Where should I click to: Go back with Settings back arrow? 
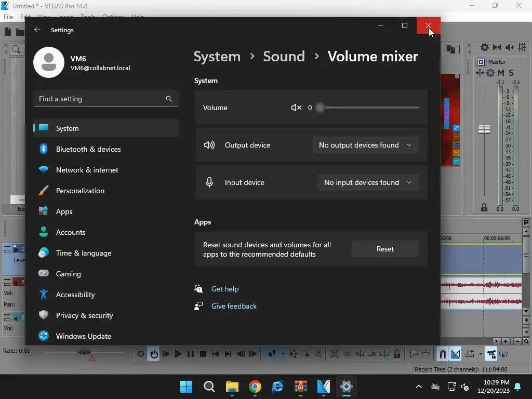(x=37, y=30)
